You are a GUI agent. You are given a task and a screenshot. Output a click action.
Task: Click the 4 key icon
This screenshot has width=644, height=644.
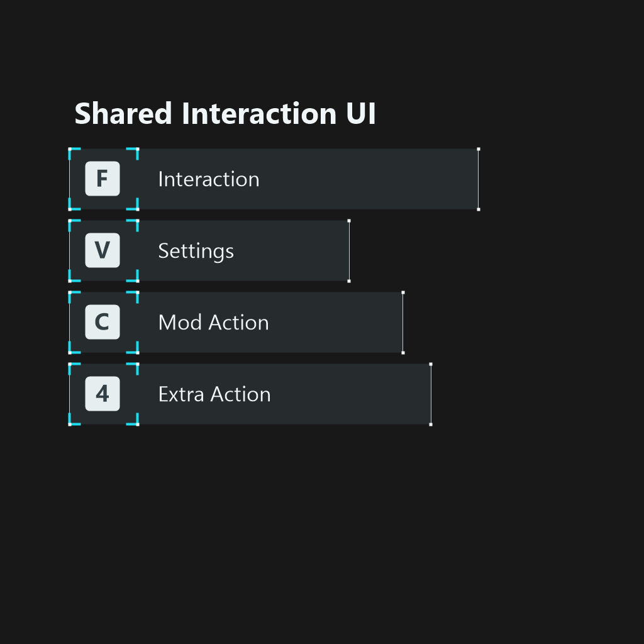103,394
